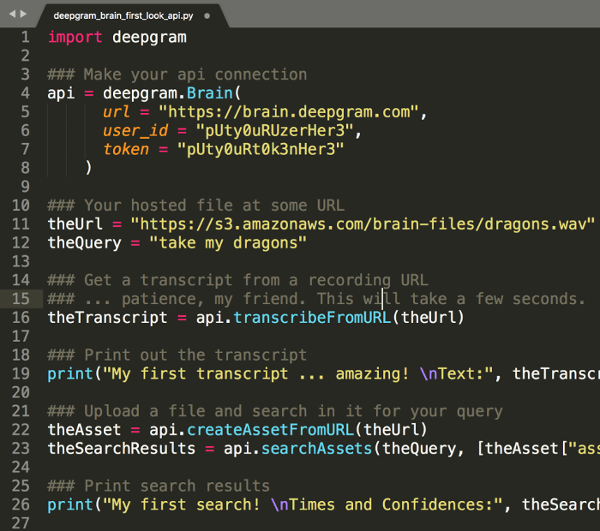
Task: Click the "patience, my friend" comment line
Action: tap(316, 299)
